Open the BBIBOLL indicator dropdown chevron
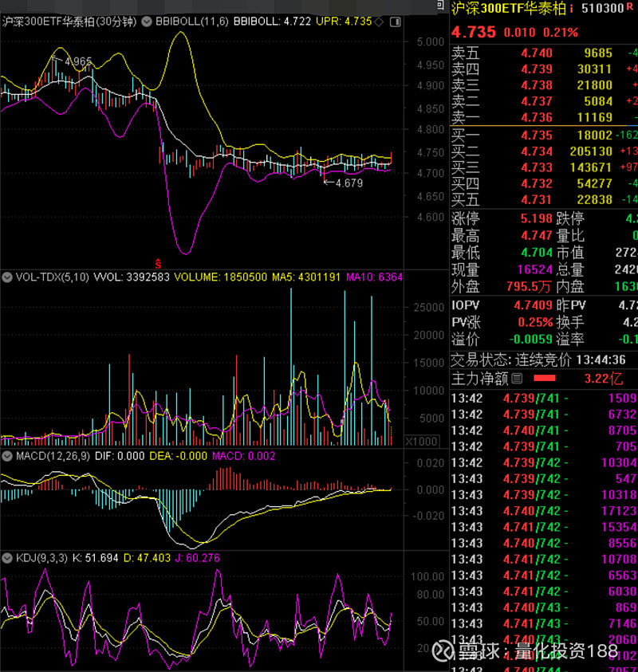This screenshot has height=672, width=638. [147, 22]
